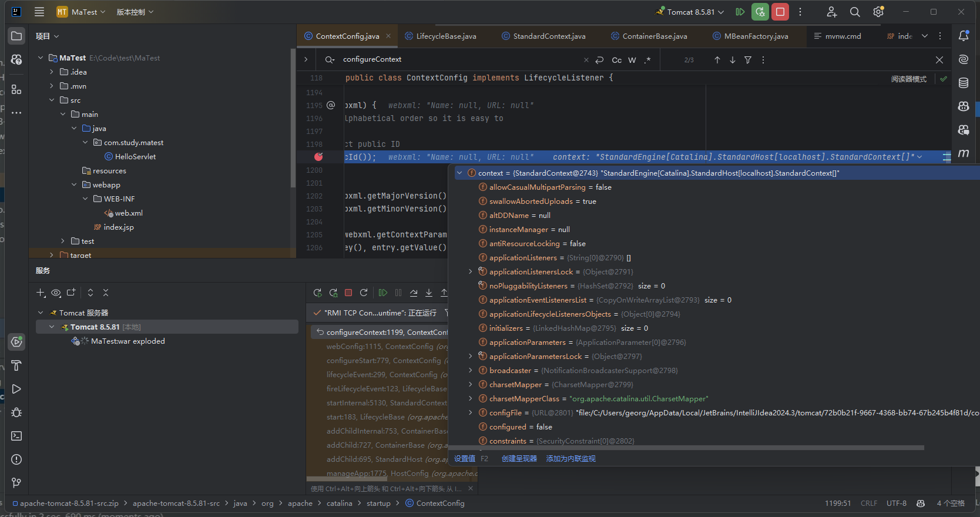Open the Project tool window icon
The height and width of the screenshot is (517, 980).
pos(16,36)
